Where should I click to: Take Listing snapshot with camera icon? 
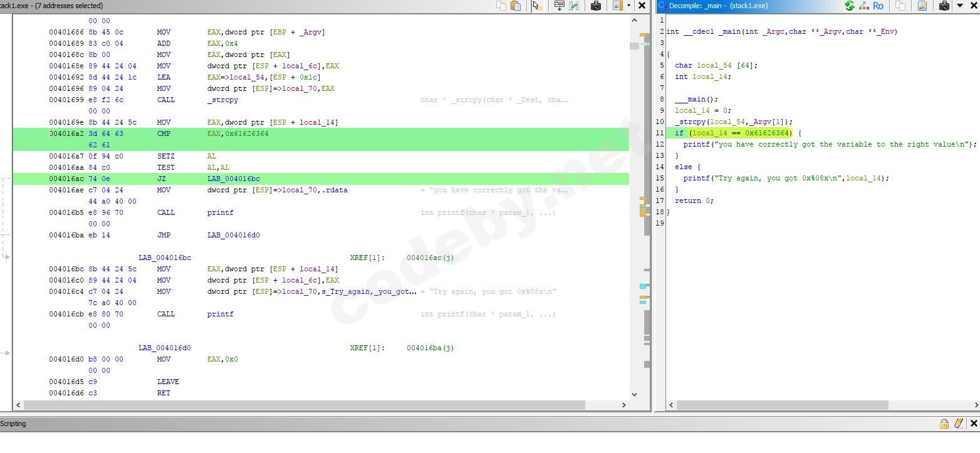(596, 6)
